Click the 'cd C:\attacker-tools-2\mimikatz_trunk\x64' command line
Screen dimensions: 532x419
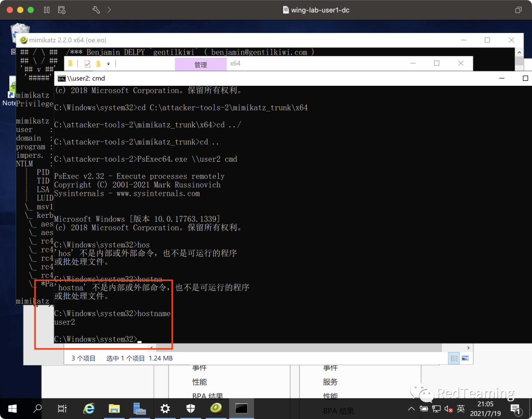(222, 107)
